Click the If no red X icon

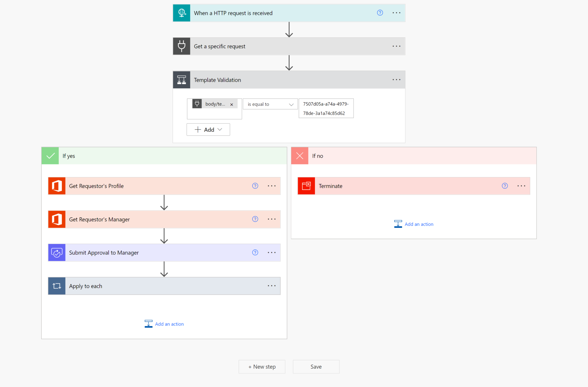click(299, 155)
